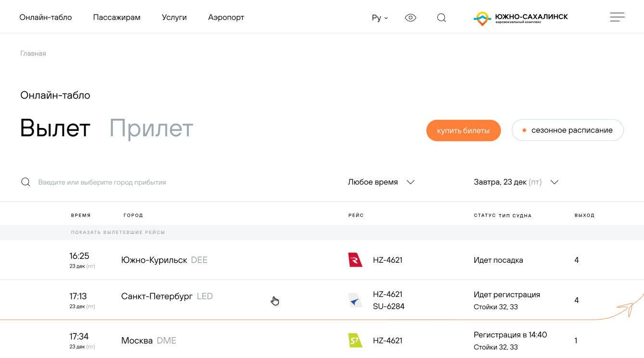Click the Aeroflot logo on Санкт-Петербург flight
Image resolution: width=644 pixels, height=358 pixels.
tap(355, 300)
